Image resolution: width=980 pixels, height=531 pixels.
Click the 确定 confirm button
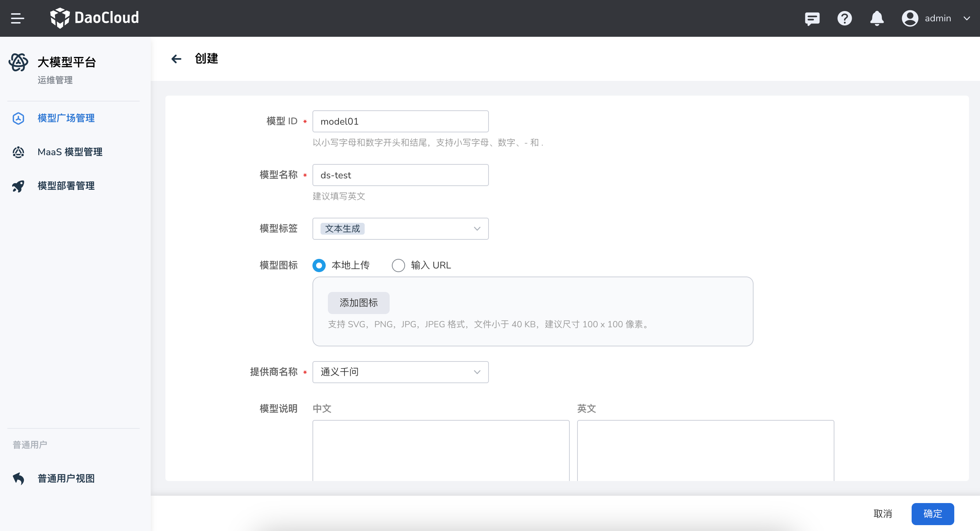933,513
